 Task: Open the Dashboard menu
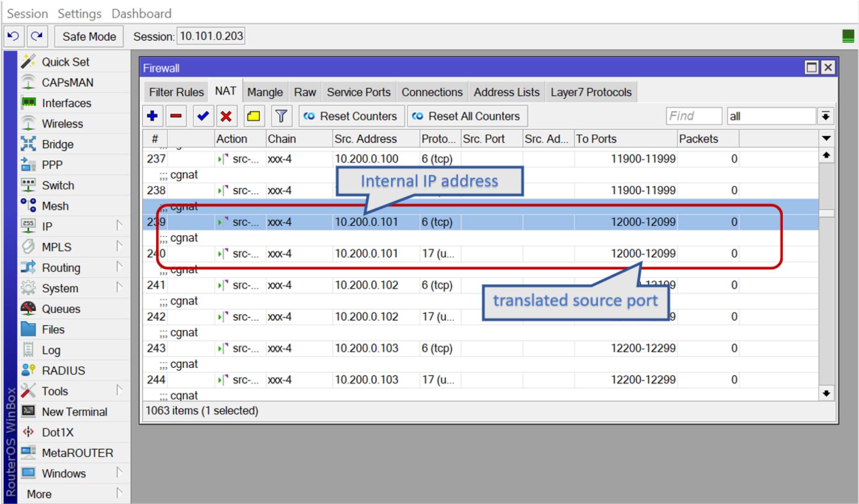tap(141, 13)
